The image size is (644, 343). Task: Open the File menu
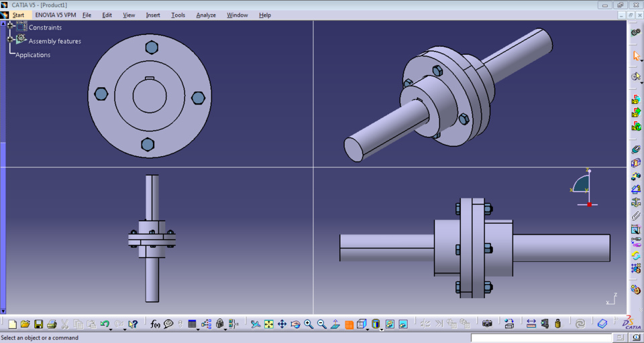point(87,15)
